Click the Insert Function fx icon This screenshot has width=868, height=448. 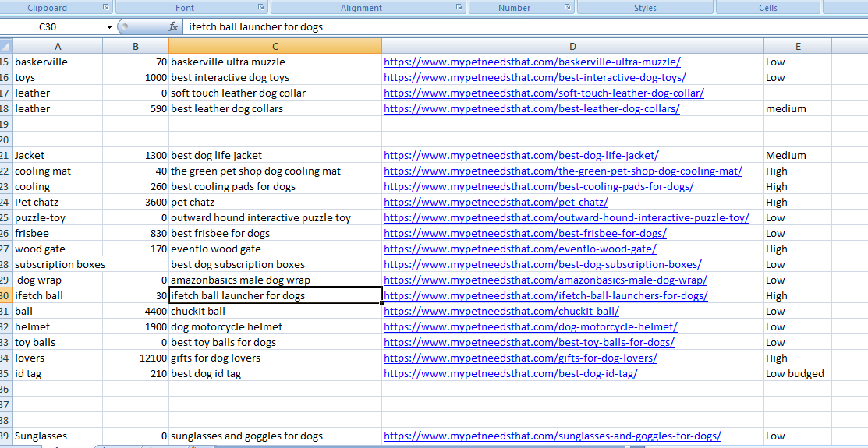coord(173,26)
